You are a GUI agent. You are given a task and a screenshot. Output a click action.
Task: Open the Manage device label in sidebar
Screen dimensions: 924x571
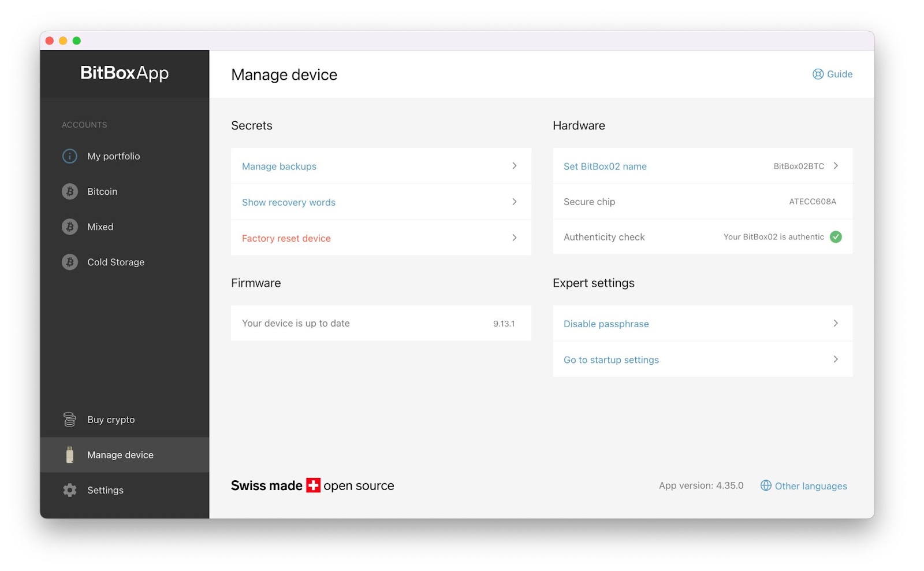[x=121, y=455]
